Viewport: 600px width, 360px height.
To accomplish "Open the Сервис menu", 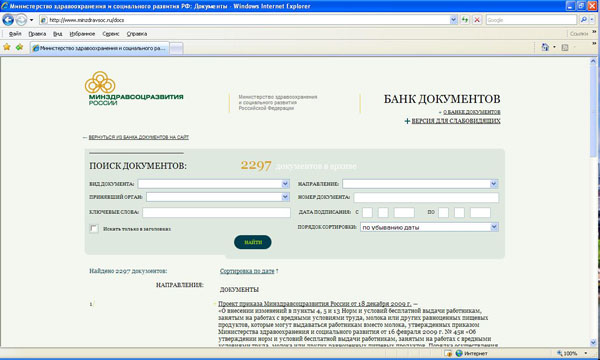I will pos(111,34).
